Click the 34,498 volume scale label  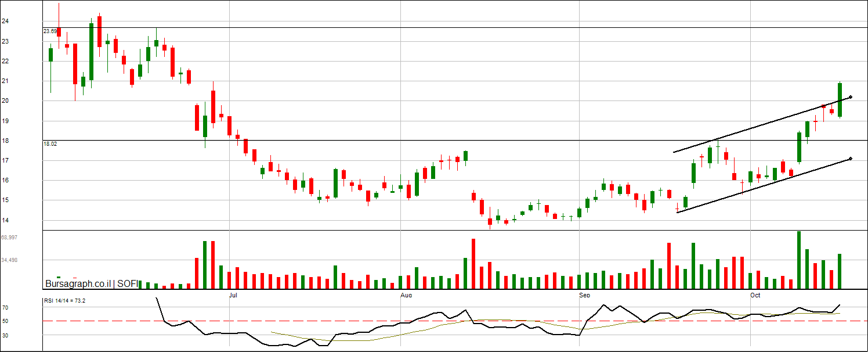click(x=10, y=260)
